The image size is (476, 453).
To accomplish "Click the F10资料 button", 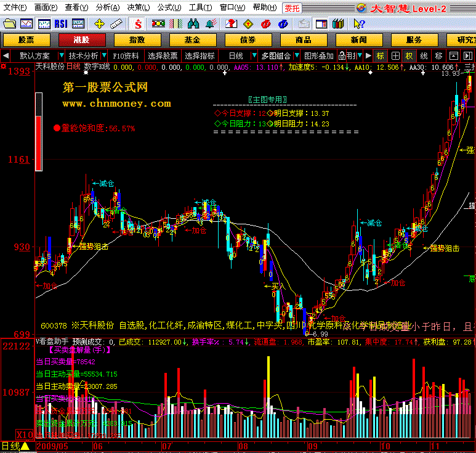I will point(126,56).
